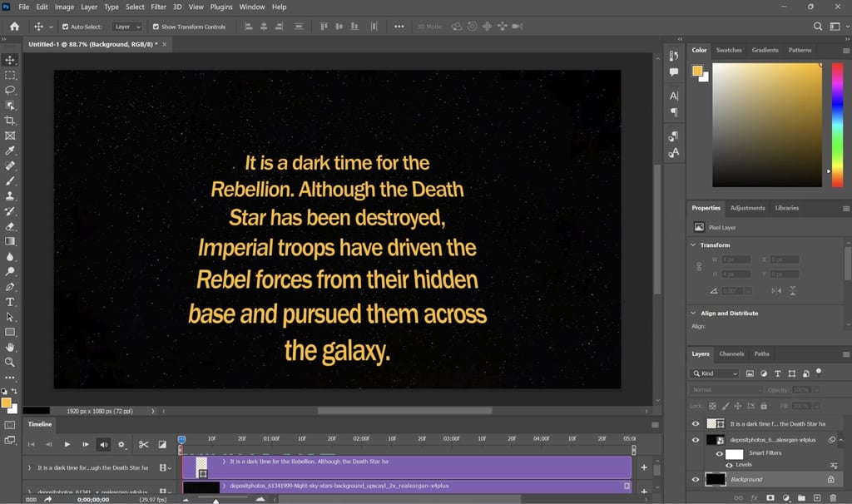Select the Lasso tool
Screen dimensions: 852x504
[x=10, y=90]
